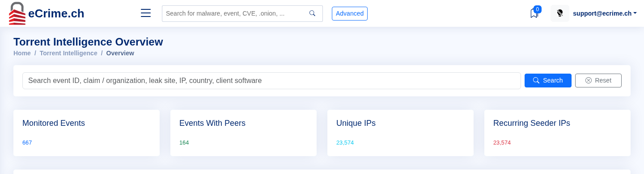Click the 164 events with peers value
The width and height of the screenshot is (644, 174).
tap(184, 143)
